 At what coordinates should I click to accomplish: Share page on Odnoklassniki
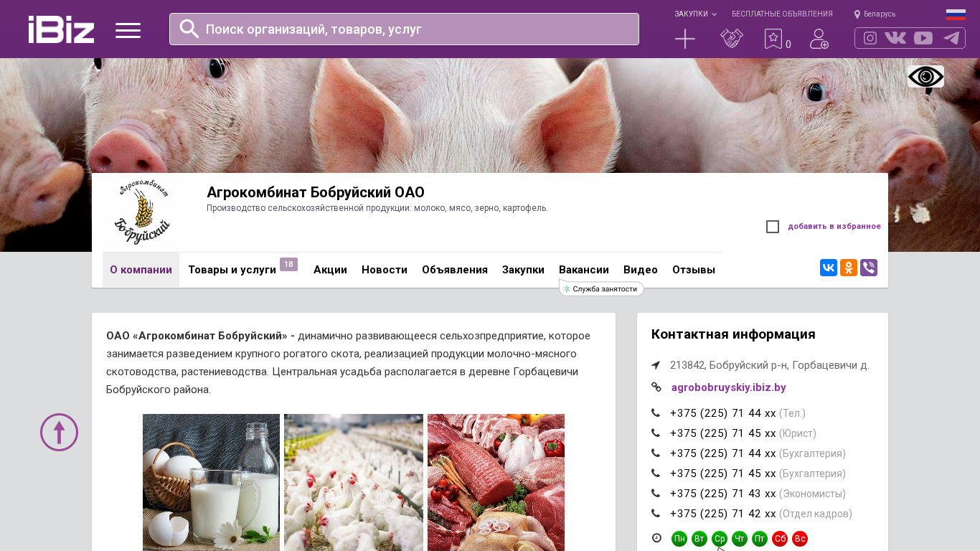849,268
